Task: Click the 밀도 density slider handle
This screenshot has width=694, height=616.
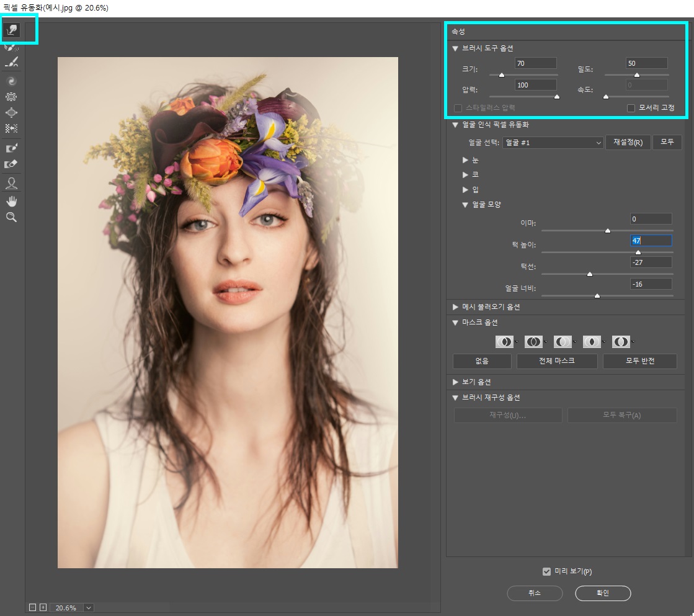Action: click(637, 75)
